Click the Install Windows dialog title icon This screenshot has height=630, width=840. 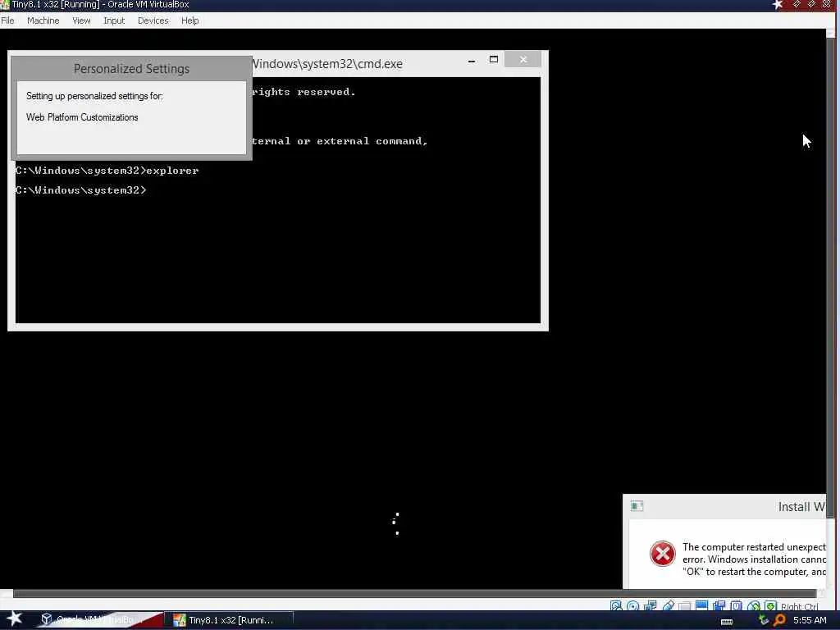[637, 505]
